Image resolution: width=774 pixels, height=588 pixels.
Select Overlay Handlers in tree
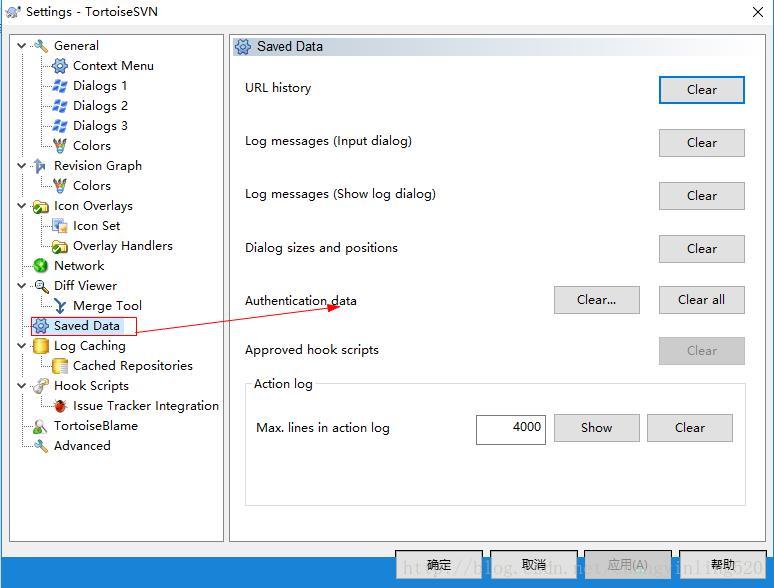click(122, 246)
